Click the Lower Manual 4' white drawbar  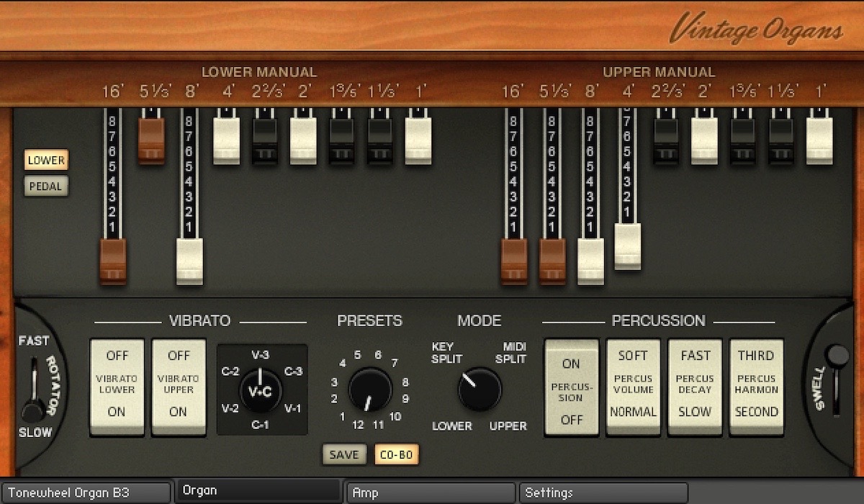coord(227,141)
